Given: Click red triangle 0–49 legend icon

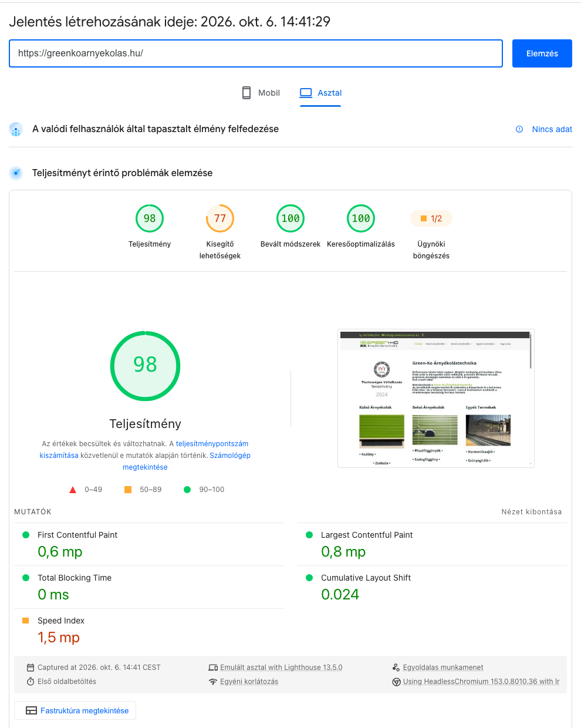Looking at the screenshot, I should point(73,490).
